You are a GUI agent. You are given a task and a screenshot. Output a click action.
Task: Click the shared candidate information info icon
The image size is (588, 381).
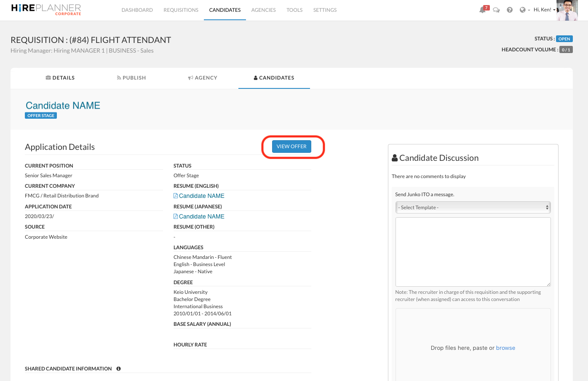[x=119, y=369]
